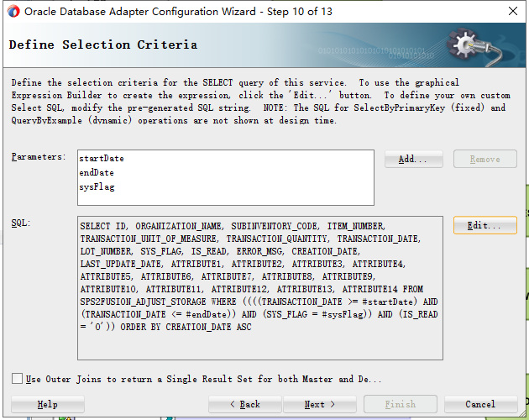Click the Add... parameter button
The width and height of the screenshot is (529, 420).
[414, 159]
